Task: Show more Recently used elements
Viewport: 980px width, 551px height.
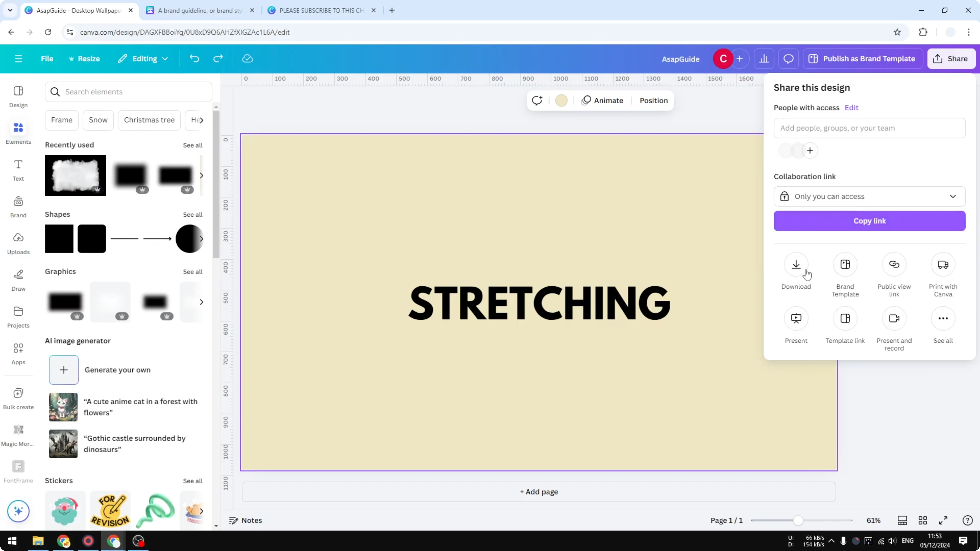Action: [201, 175]
